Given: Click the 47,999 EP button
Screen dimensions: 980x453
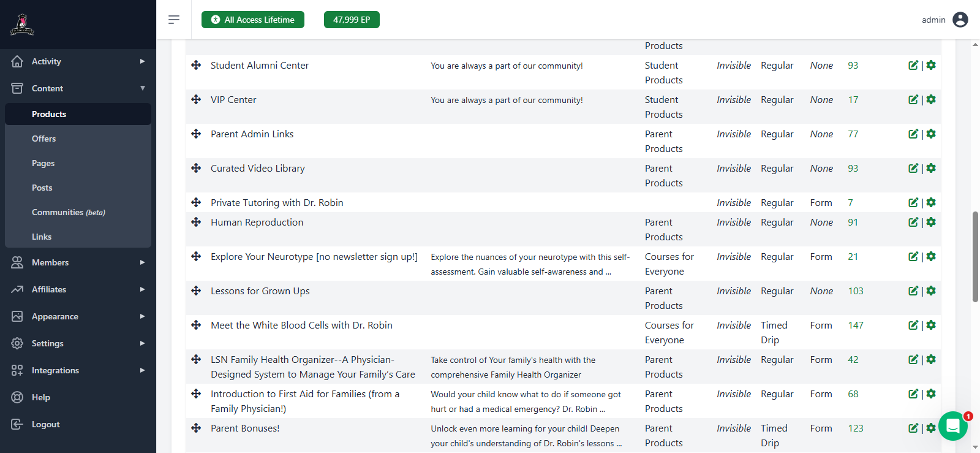Looking at the screenshot, I should (352, 20).
